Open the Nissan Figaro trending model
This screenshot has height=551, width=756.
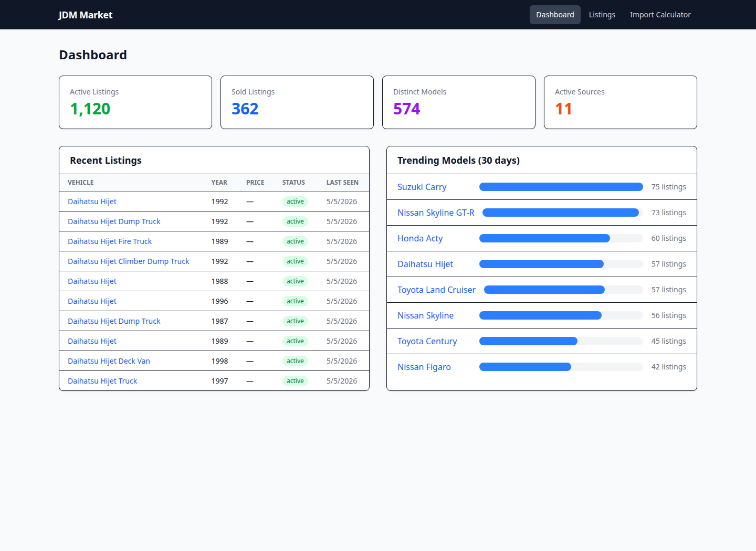pos(424,367)
